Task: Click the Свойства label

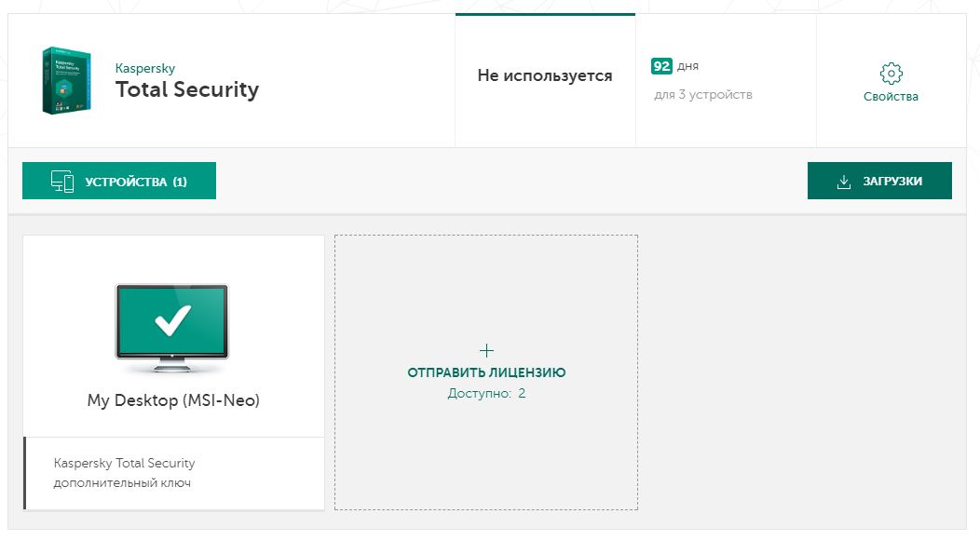Action: click(x=891, y=97)
